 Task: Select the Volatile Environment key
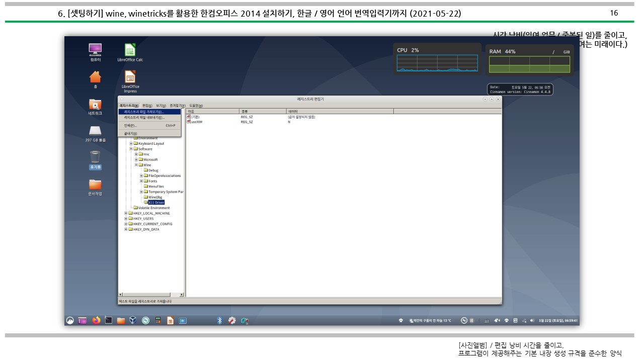(153, 208)
